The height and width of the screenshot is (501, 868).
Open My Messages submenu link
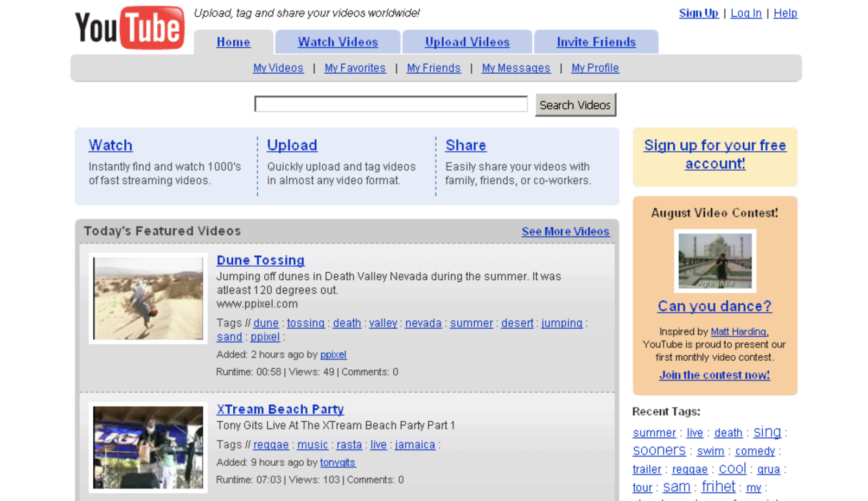click(x=516, y=68)
